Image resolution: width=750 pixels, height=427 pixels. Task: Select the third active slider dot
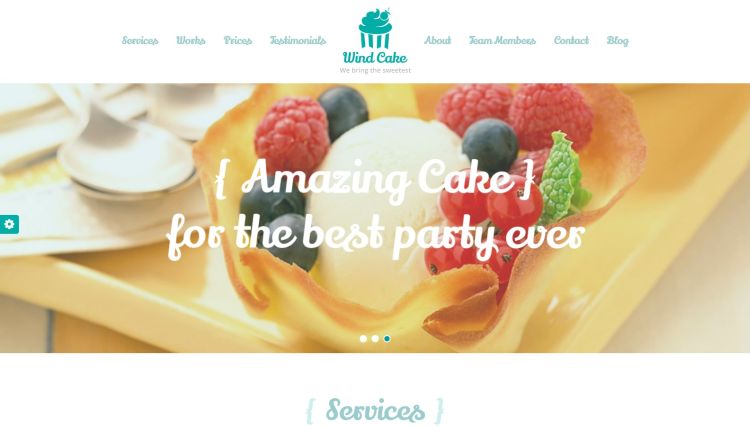coord(387,339)
